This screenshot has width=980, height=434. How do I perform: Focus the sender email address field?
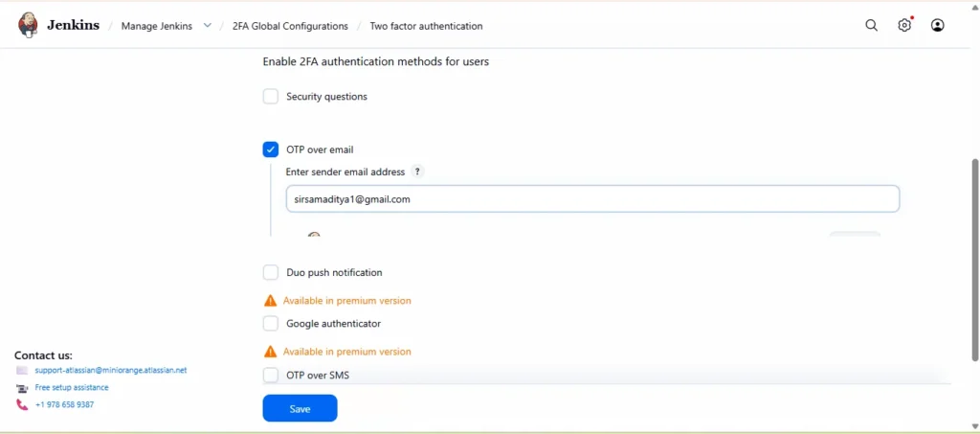[592, 199]
